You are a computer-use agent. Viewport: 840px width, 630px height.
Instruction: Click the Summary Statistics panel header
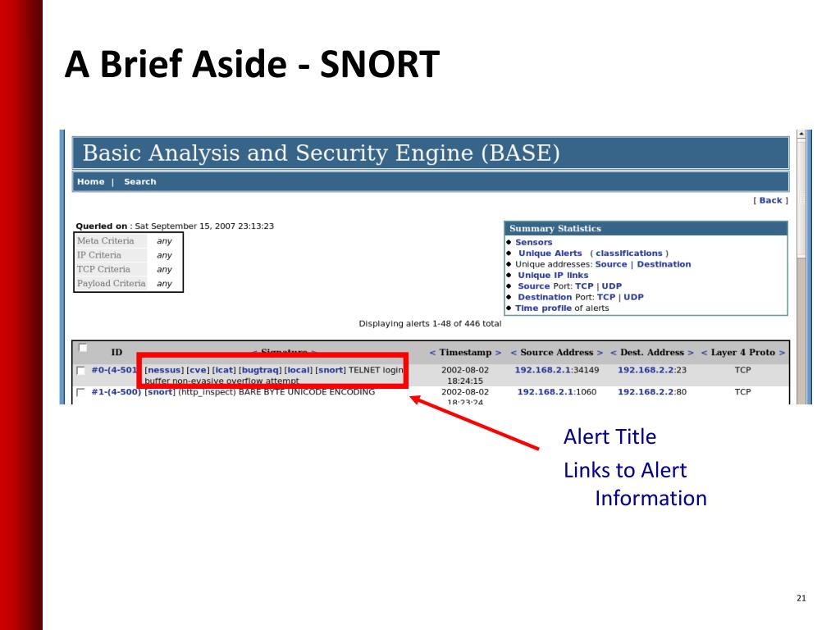pyautogui.click(x=646, y=228)
